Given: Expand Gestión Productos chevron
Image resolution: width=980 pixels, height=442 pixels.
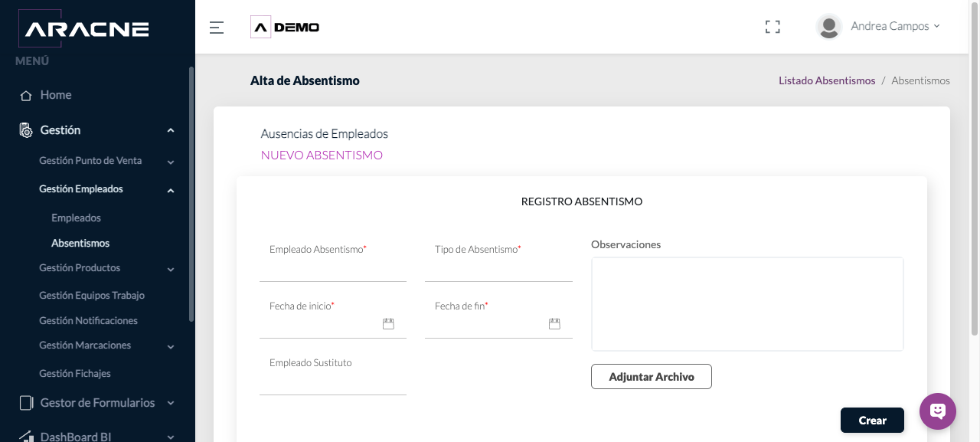Looking at the screenshot, I should tap(171, 270).
